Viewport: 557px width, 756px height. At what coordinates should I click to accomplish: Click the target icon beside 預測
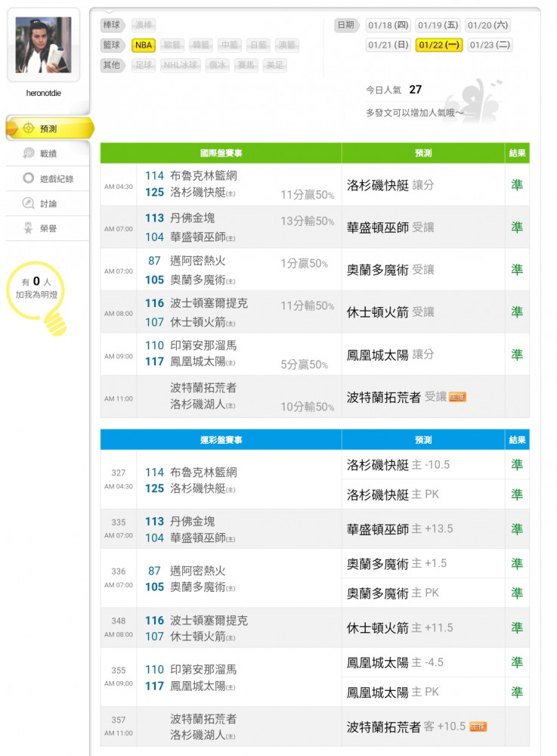(29, 129)
